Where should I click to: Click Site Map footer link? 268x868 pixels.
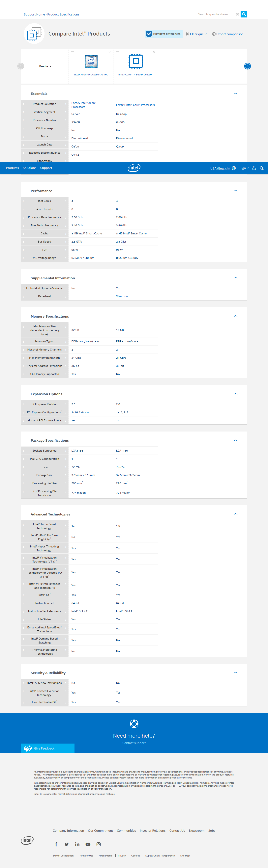[185, 855]
